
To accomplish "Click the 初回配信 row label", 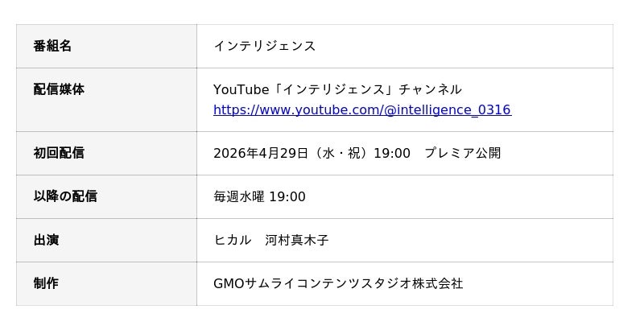I will (x=59, y=153).
